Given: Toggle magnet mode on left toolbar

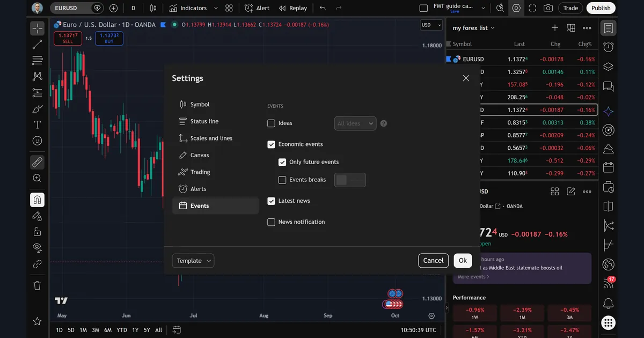Looking at the screenshot, I should [x=37, y=200].
